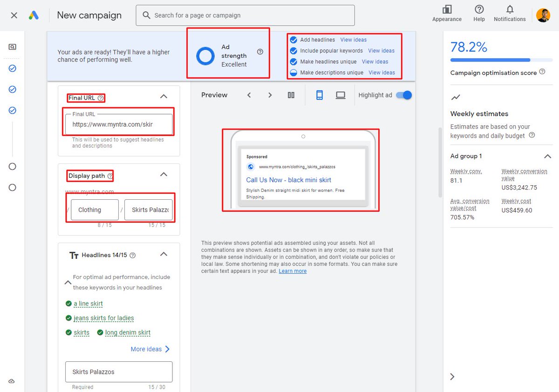Collapse the keyword suggestions hint
The image size is (559, 392).
[68, 282]
